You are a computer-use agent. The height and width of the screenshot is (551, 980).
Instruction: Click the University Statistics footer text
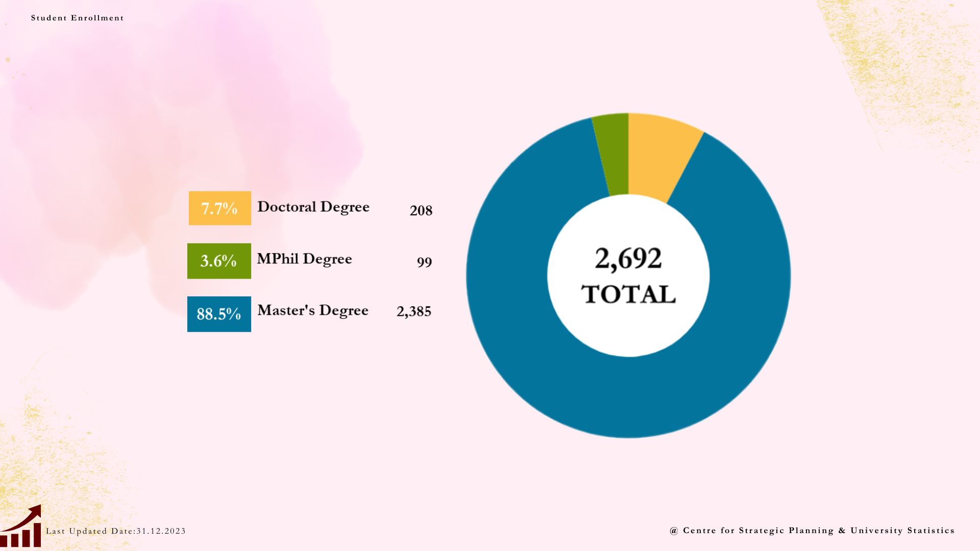pos(902,531)
